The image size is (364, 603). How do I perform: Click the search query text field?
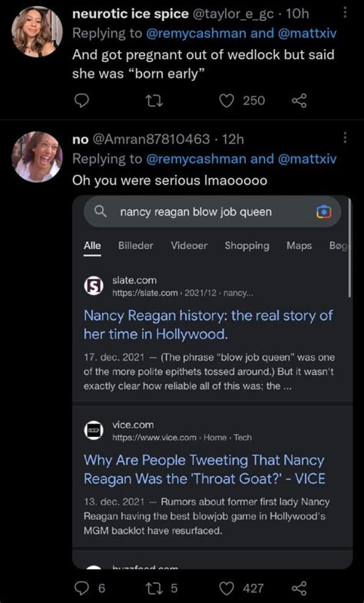point(202,212)
